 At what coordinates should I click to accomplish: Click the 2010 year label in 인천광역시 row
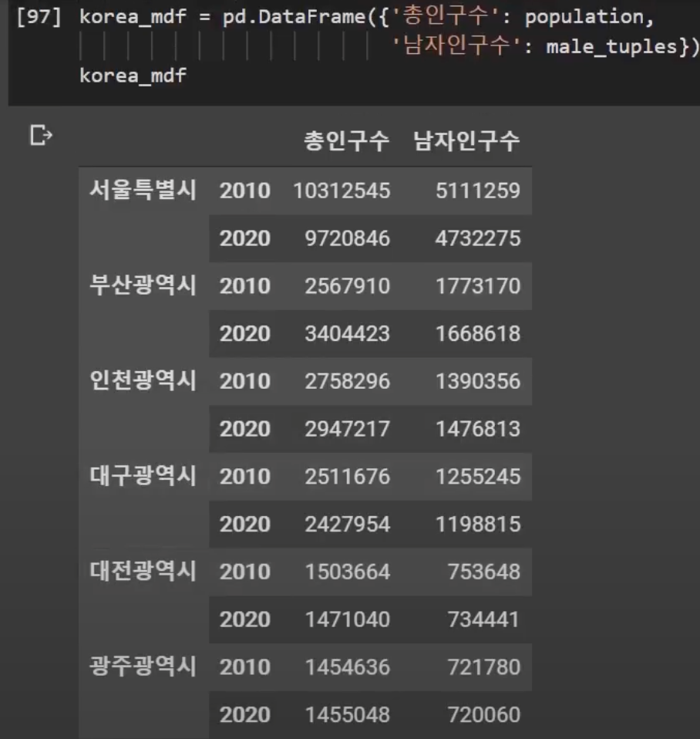click(245, 381)
